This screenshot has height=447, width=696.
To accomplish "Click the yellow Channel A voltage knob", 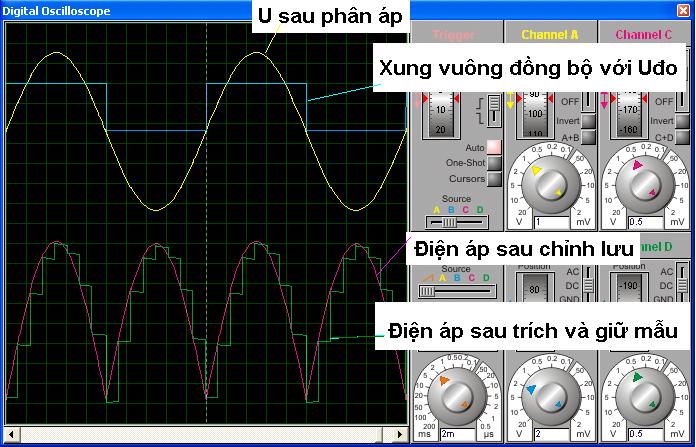I will tap(550, 185).
